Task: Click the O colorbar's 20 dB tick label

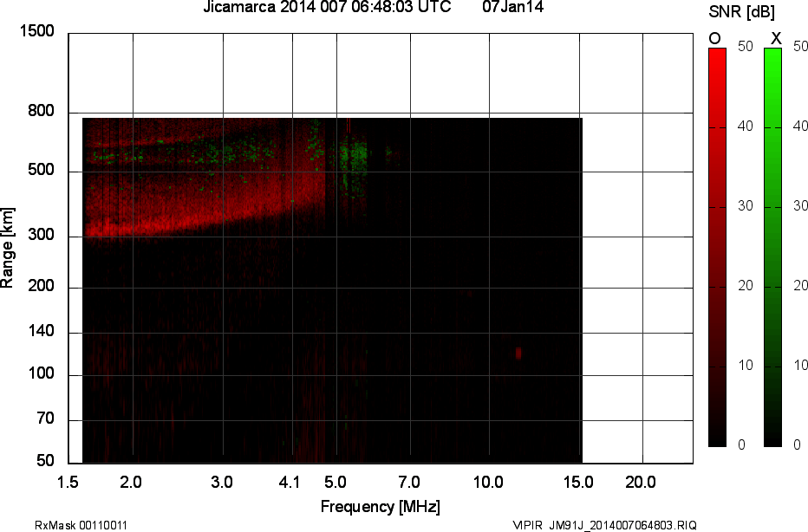Action: click(746, 285)
